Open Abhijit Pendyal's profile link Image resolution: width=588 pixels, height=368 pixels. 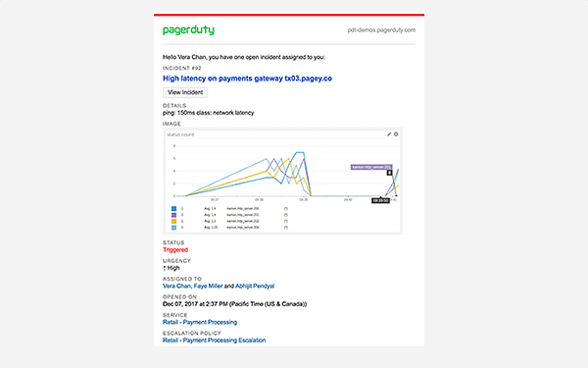coord(255,287)
